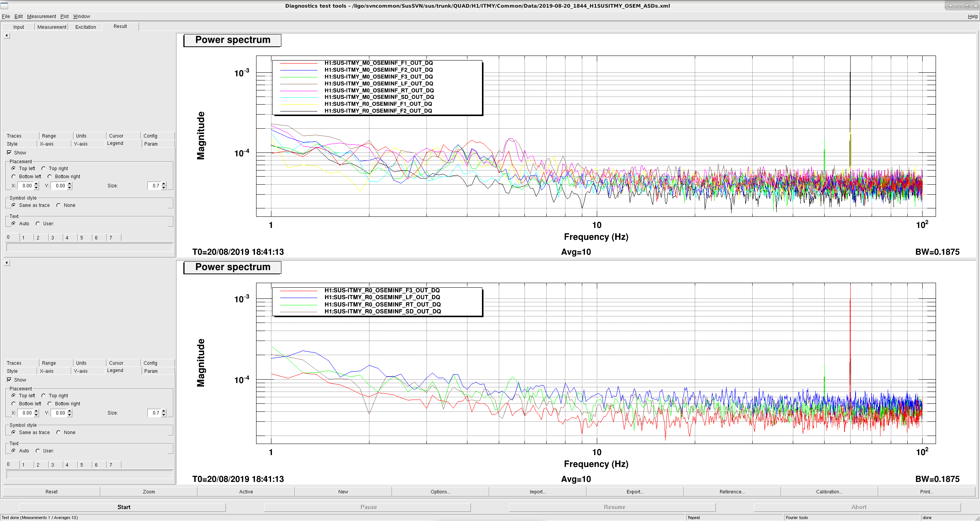Collapse the lower plot options panel arrow
The height and width of the screenshot is (521, 980).
7,263
